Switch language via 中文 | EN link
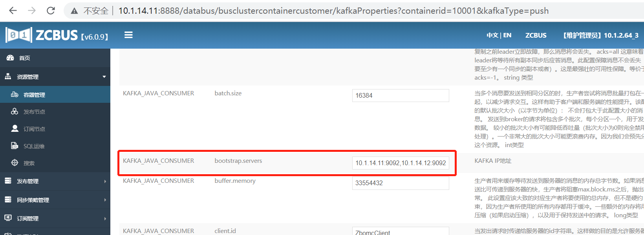 499,35
